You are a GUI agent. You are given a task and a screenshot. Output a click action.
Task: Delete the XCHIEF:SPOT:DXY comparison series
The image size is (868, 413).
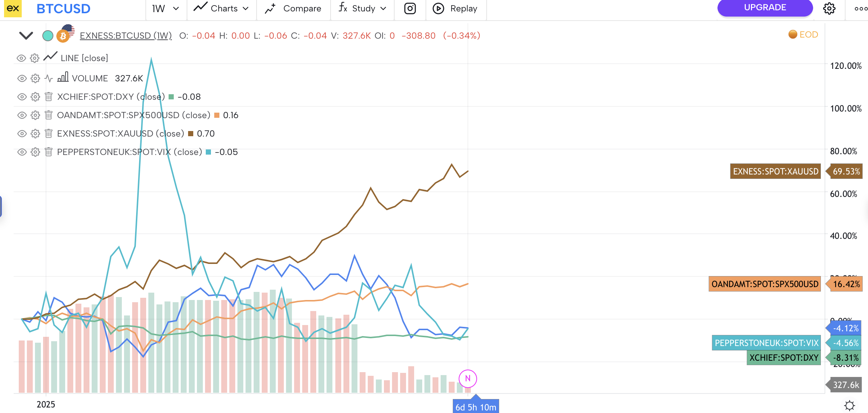point(49,97)
